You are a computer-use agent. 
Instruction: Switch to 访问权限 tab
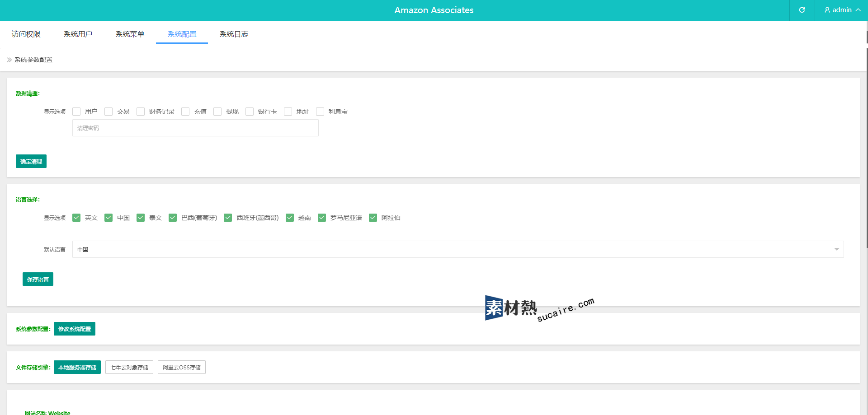26,34
